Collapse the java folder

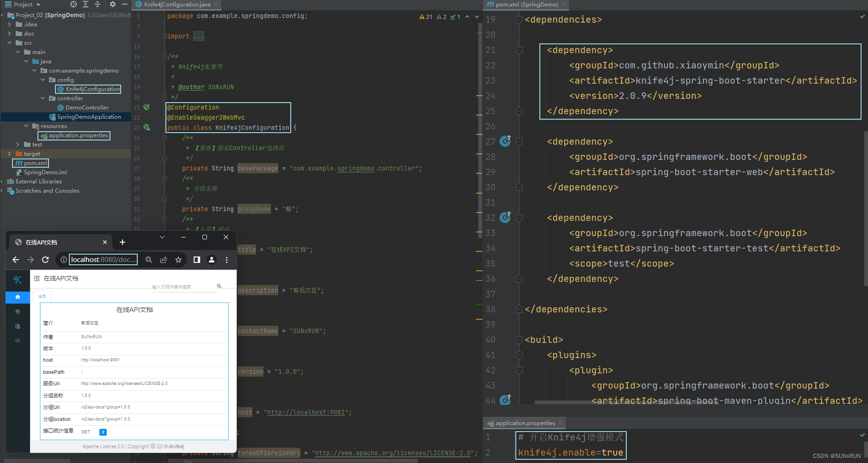click(26, 61)
